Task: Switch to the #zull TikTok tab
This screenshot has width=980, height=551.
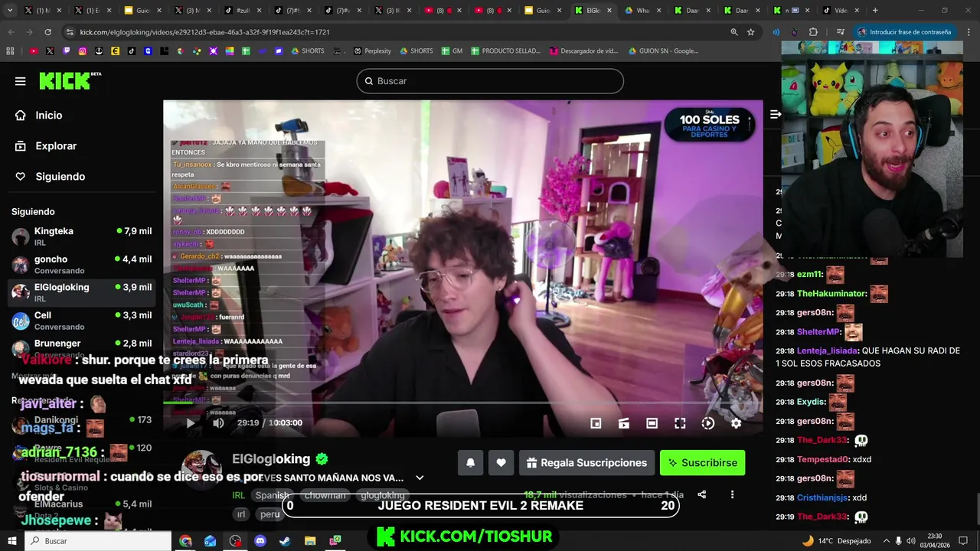Action: point(243,10)
